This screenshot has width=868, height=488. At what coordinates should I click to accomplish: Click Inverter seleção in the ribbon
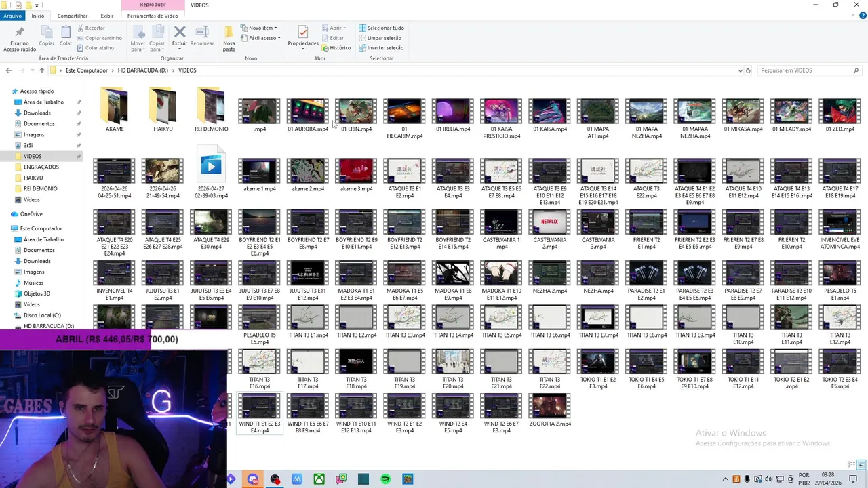381,48
